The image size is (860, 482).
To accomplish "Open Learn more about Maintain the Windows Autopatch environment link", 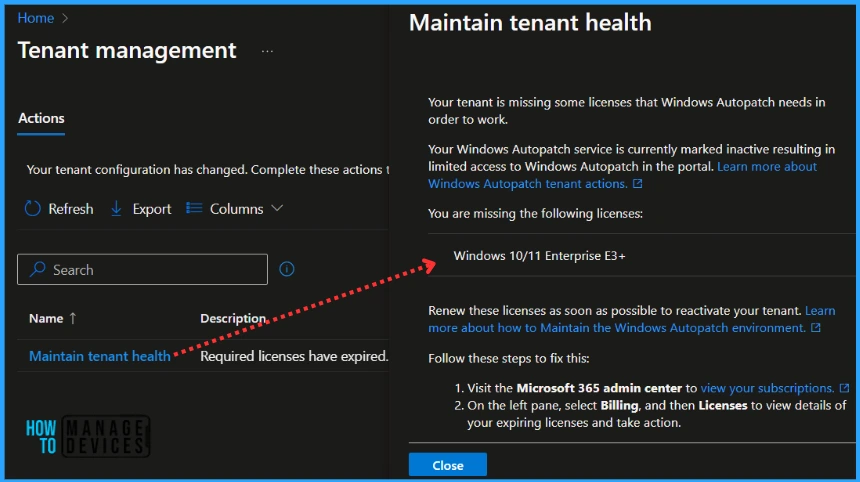I will coord(631,319).
